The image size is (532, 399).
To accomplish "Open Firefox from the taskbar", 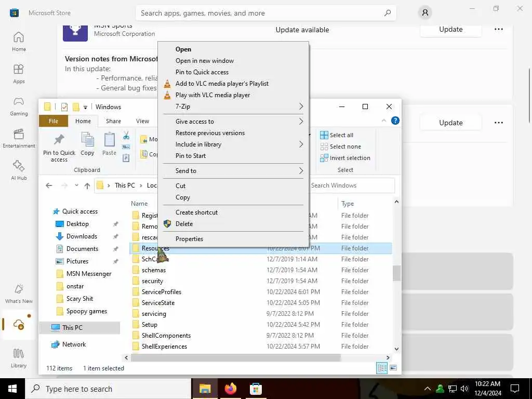I will (x=230, y=389).
